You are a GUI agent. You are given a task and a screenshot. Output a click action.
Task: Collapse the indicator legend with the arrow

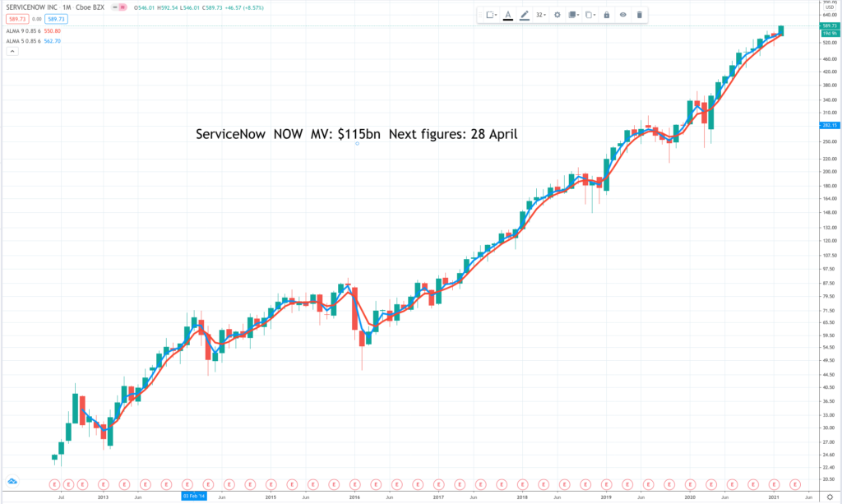pyautogui.click(x=12, y=52)
